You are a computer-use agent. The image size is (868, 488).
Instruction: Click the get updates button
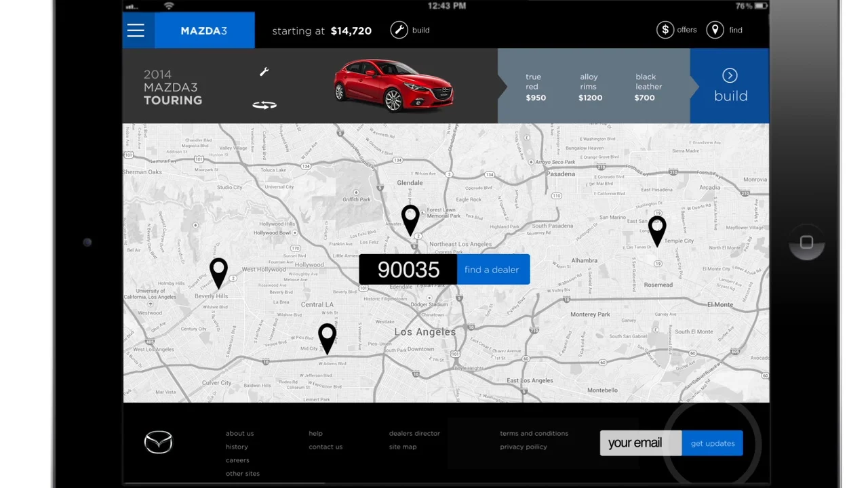pos(712,443)
